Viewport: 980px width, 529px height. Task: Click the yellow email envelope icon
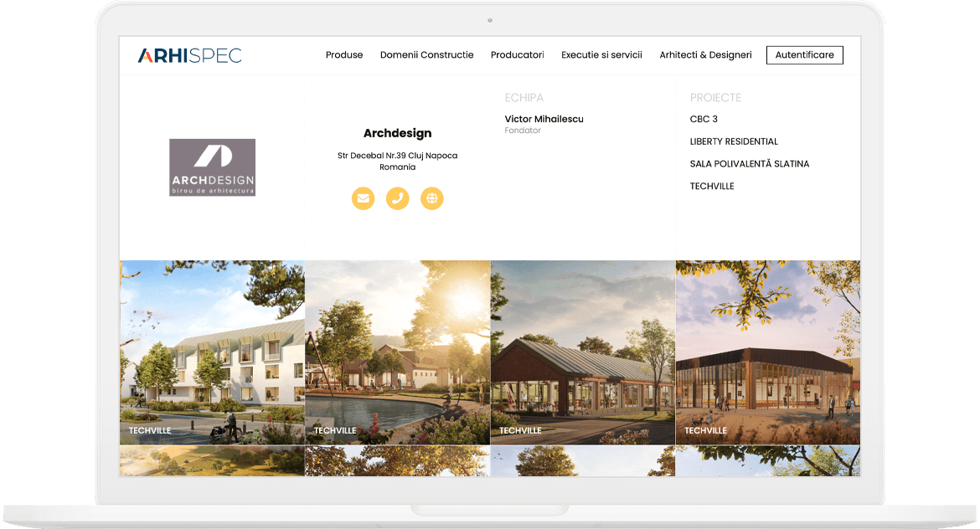pyautogui.click(x=363, y=198)
